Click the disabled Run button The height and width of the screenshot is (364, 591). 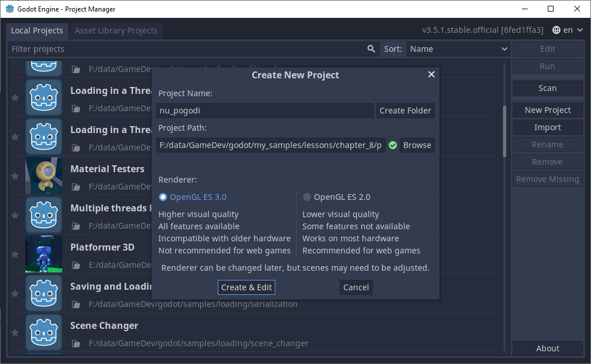(x=548, y=66)
